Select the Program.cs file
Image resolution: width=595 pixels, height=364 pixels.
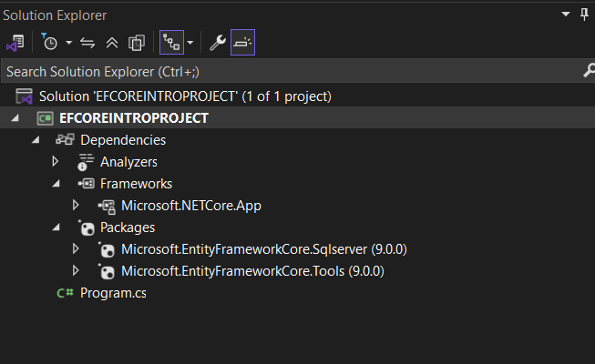[x=113, y=293]
